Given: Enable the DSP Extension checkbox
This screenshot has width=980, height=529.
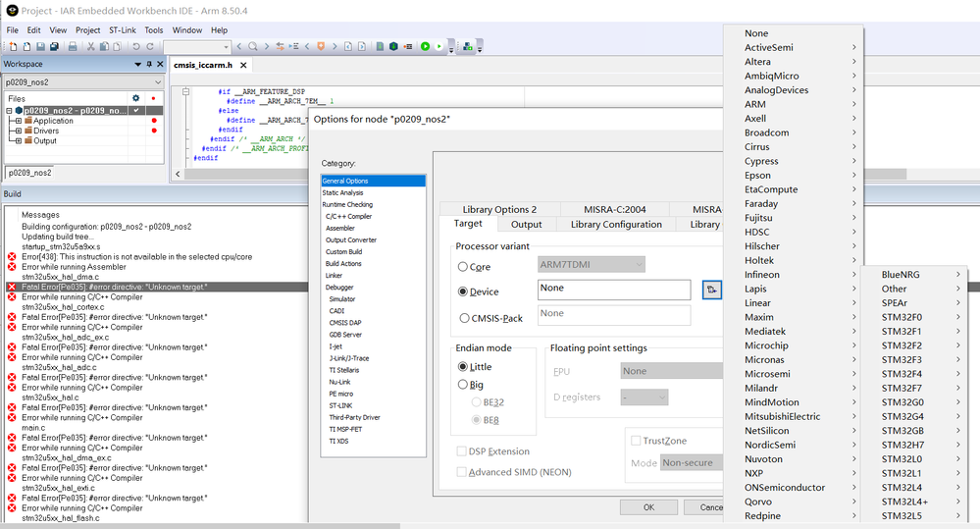Looking at the screenshot, I should pyautogui.click(x=461, y=451).
